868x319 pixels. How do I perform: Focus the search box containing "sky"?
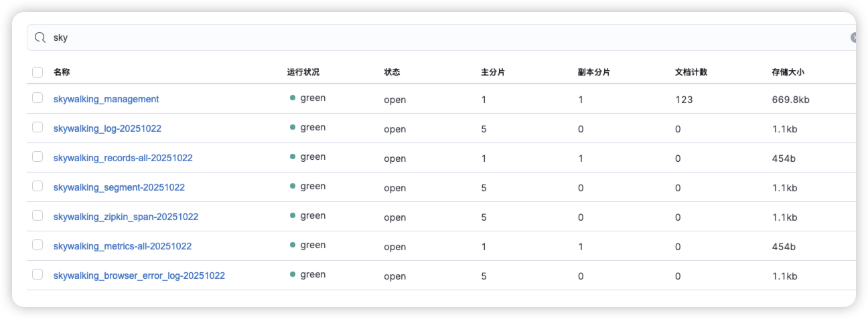(x=442, y=37)
